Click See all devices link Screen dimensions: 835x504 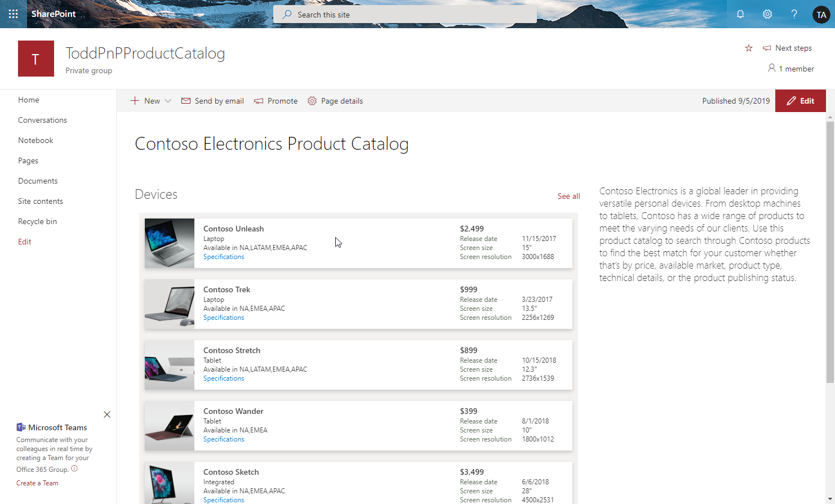tap(568, 196)
